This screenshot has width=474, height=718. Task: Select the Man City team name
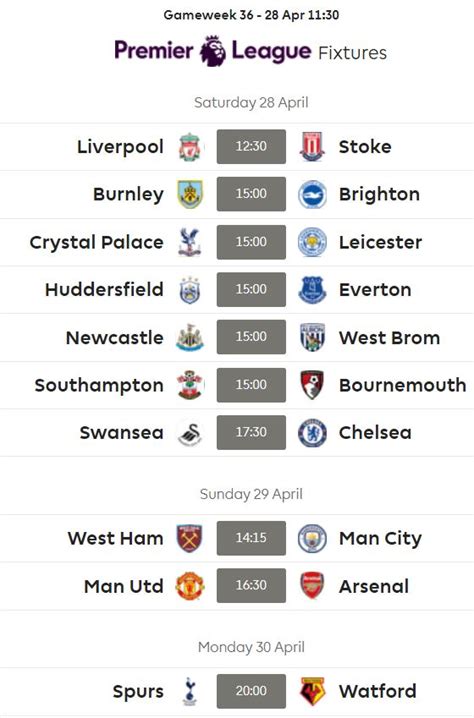[x=380, y=538]
